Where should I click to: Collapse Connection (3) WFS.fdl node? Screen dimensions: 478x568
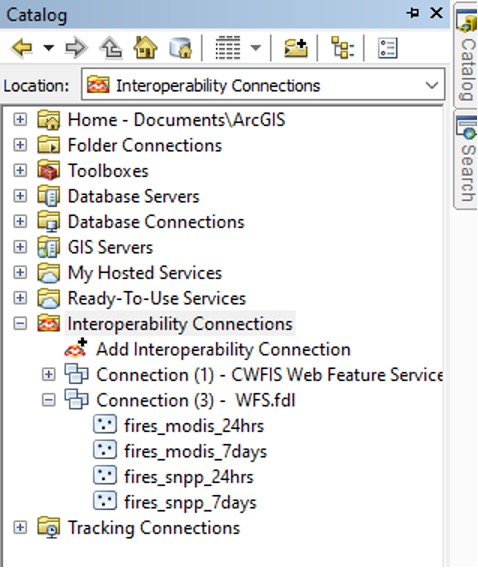click(x=49, y=400)
